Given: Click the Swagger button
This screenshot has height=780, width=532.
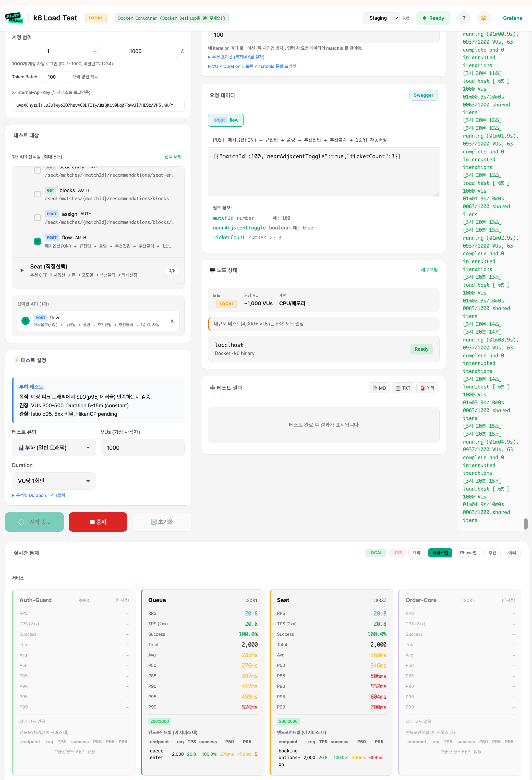Looking at the screenshot, I should pos(423,95).
